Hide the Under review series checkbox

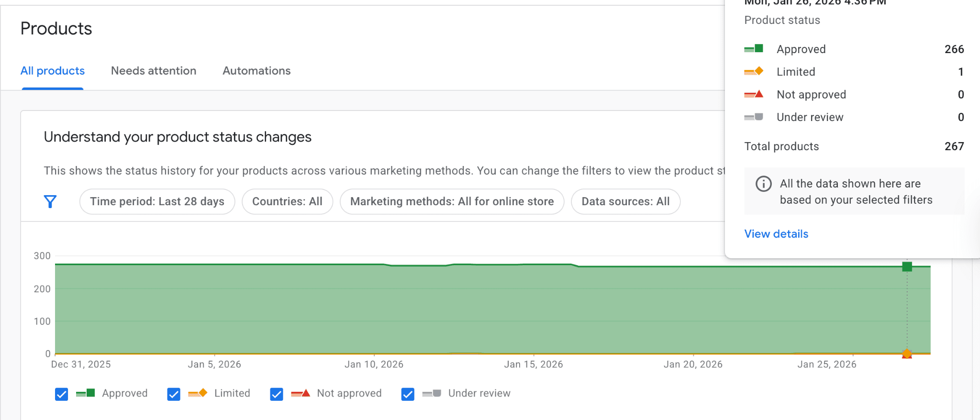(x=408, y=394)
